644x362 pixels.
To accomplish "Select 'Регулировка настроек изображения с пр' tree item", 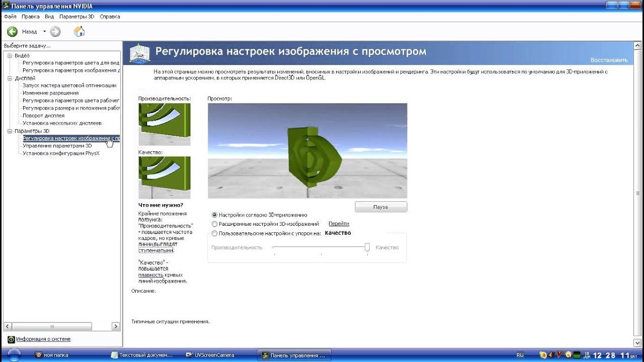I will point(71,138).
